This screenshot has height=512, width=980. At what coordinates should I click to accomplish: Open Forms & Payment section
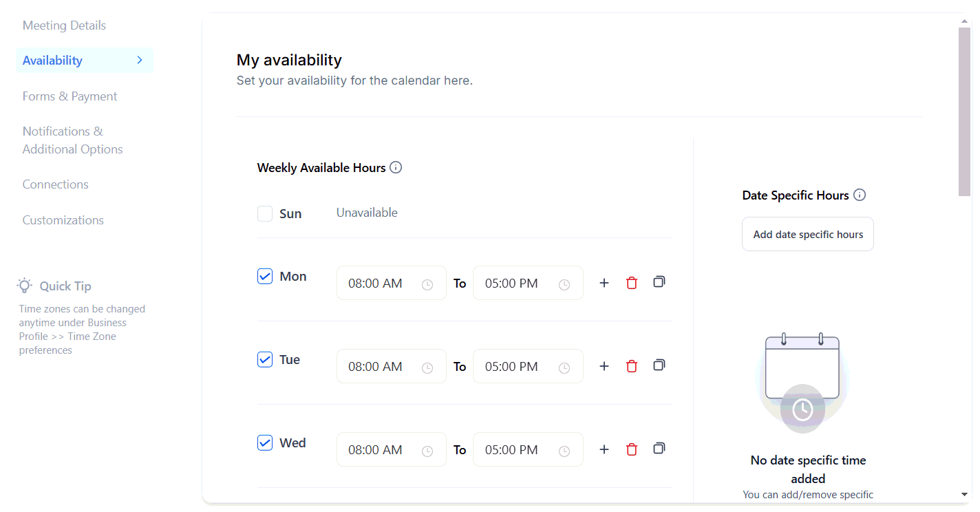[x=70, y=96]
